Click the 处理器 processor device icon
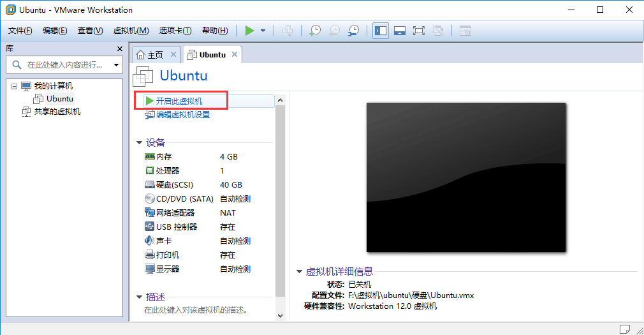The width and height of the screenshot is (644, 335). pos(149,170)
